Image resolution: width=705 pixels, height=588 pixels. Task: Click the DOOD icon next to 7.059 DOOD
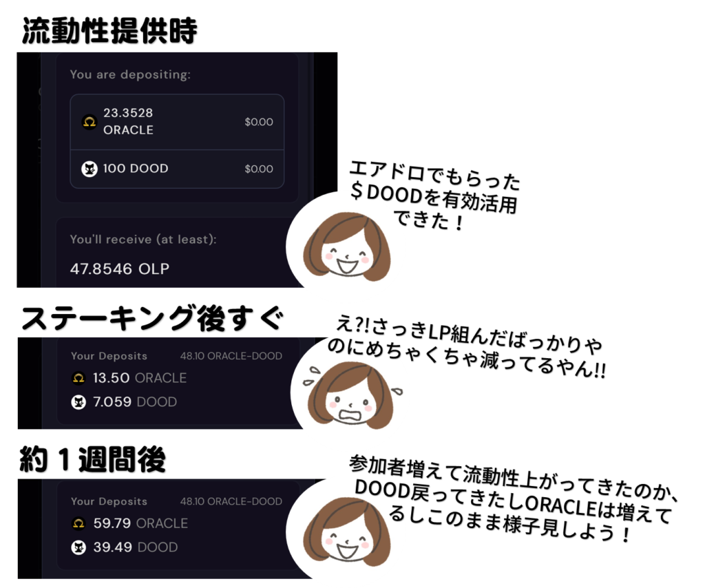[78, 402]
